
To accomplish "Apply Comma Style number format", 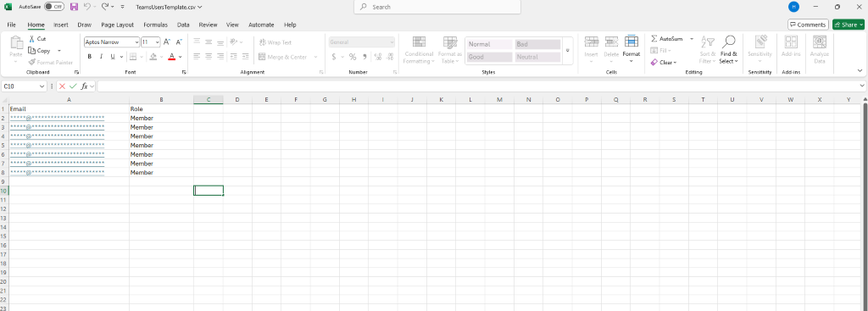I will 364,57.
